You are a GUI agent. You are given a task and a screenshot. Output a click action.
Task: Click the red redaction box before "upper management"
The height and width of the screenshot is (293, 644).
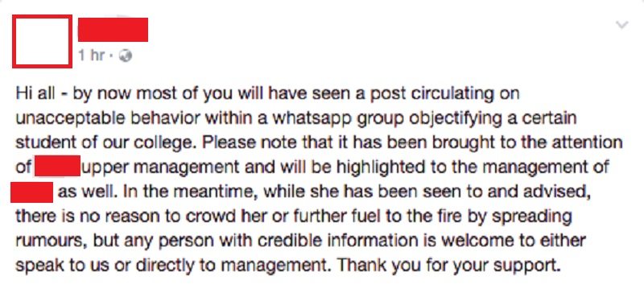[57, 166]
